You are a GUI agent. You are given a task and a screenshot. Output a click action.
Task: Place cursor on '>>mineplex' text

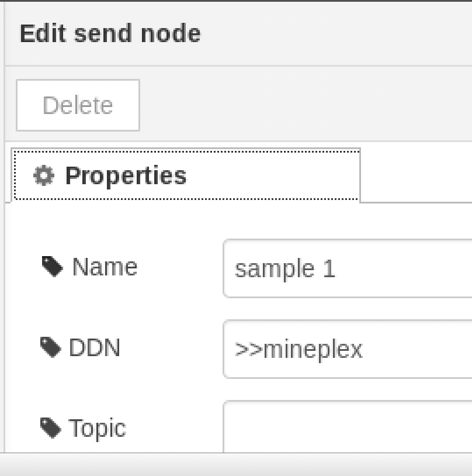299,350
